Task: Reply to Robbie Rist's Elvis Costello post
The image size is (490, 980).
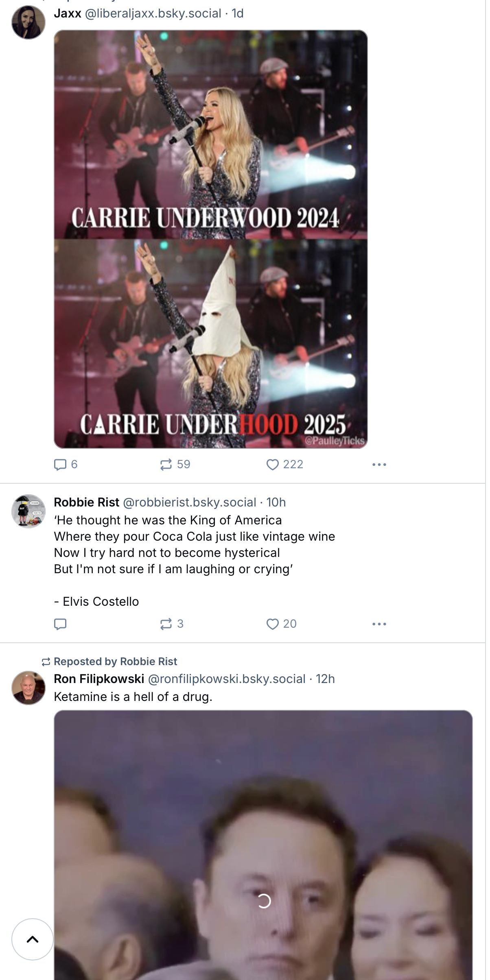Action: pos(60,624)
